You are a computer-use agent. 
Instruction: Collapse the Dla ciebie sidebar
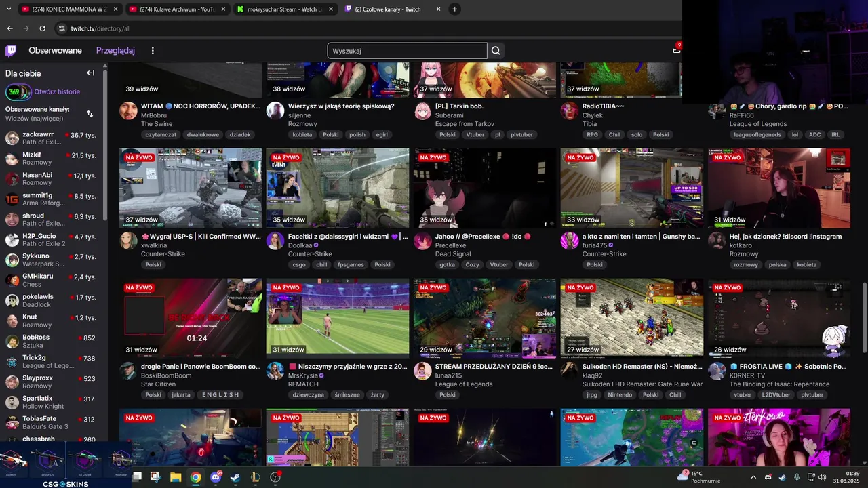90,73
